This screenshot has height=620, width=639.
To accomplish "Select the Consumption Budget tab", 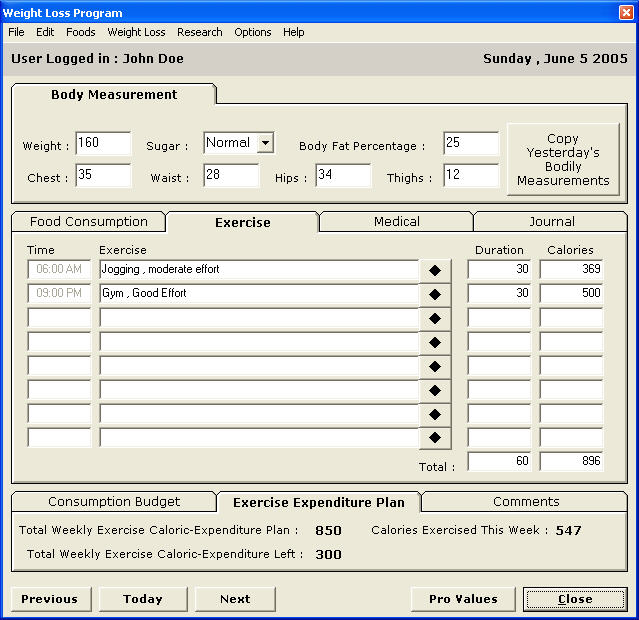I will click(114, 502).
